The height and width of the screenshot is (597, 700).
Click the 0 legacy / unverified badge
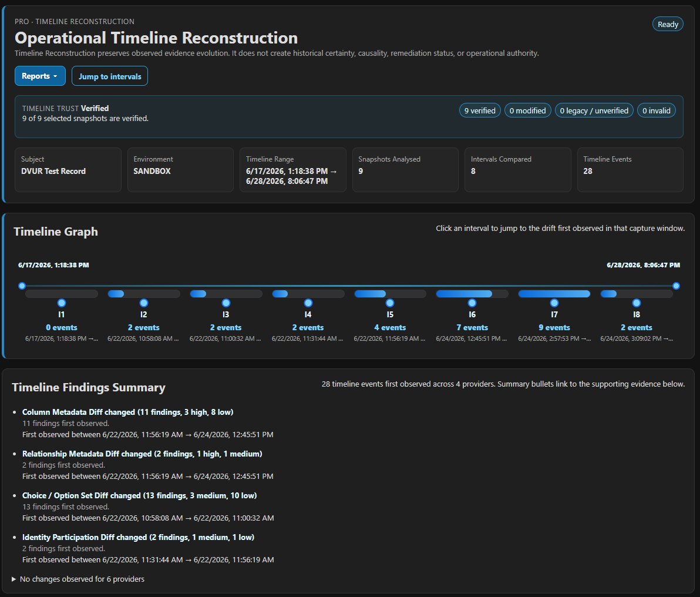(x=594, y=111)
